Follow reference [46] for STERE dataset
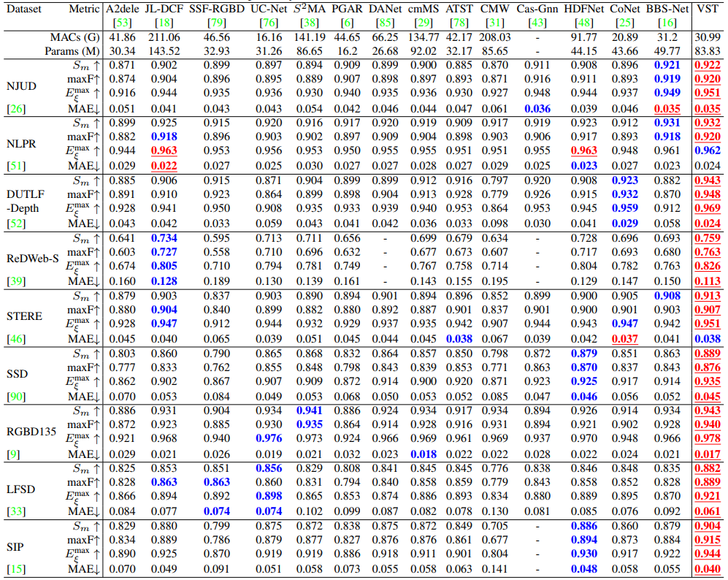The height and width of the screenshot is (580, 728). tap(16, 339)
